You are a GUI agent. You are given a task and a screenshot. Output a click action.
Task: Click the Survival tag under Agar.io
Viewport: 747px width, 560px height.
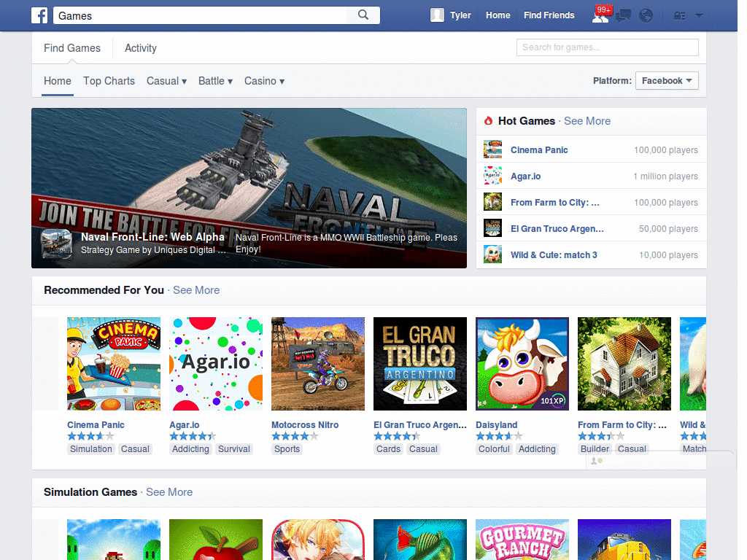[x=233, y=449]
